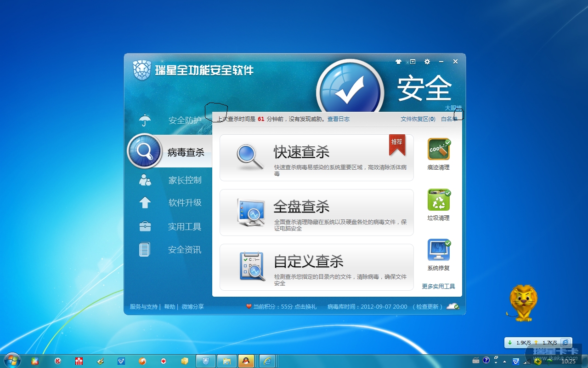Open the 安全资讯 section
This screenshot has width=588, height=368.
(185, 250)
